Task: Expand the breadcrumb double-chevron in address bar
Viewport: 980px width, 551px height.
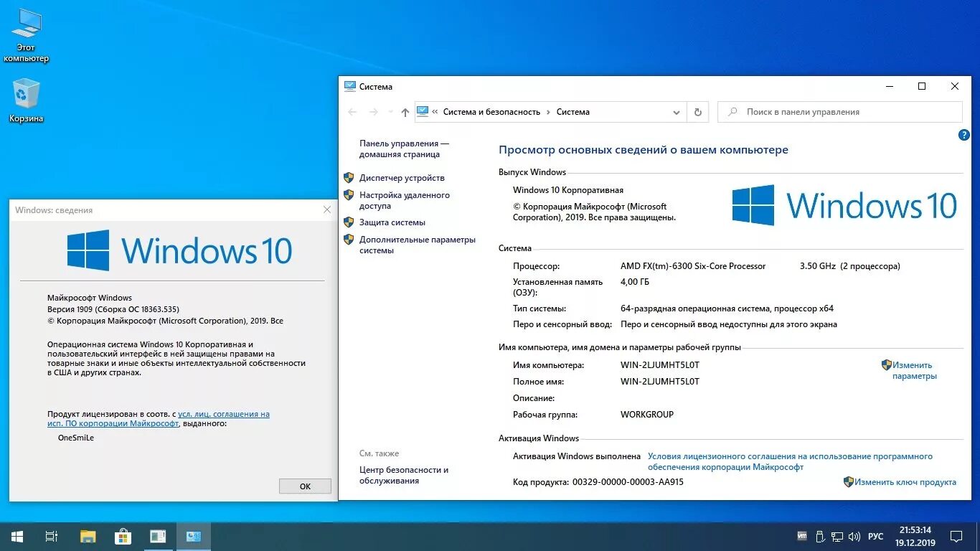Action: (435, 112)
